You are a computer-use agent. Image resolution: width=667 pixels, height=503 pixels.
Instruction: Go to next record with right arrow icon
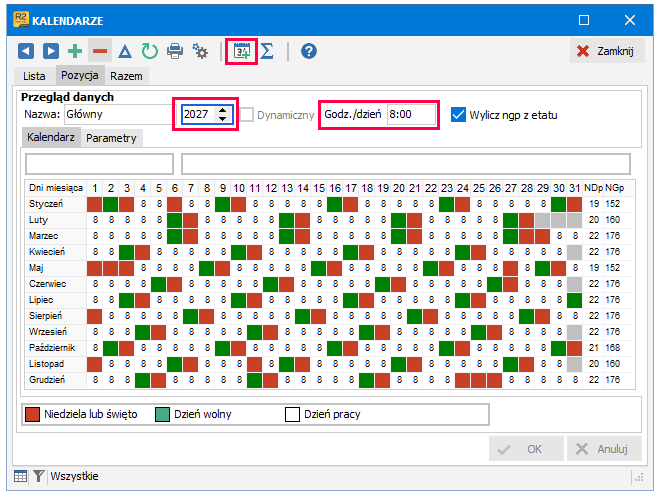pos(51,51)
